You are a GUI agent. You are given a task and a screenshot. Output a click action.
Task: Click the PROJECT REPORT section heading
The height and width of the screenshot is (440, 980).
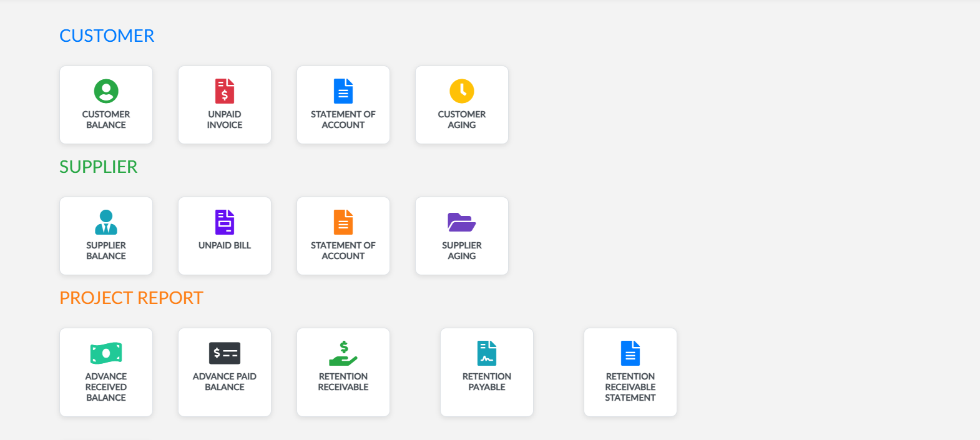(131, 298)
